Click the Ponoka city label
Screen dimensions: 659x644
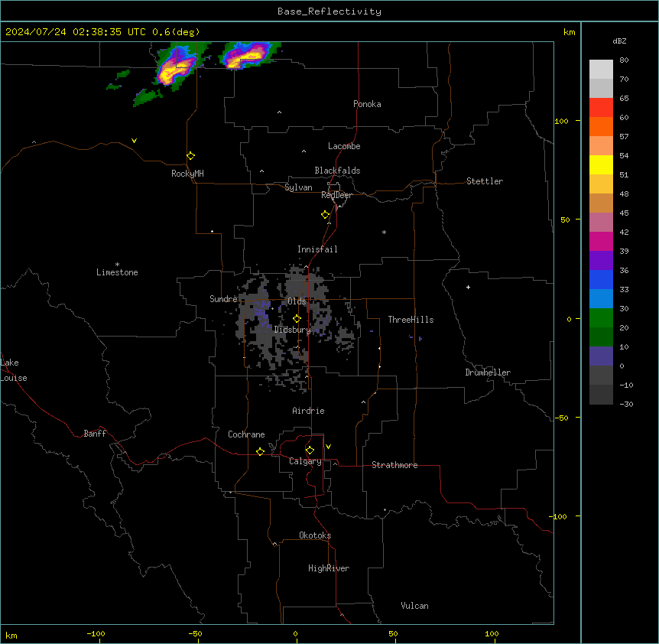pos(367,104)
